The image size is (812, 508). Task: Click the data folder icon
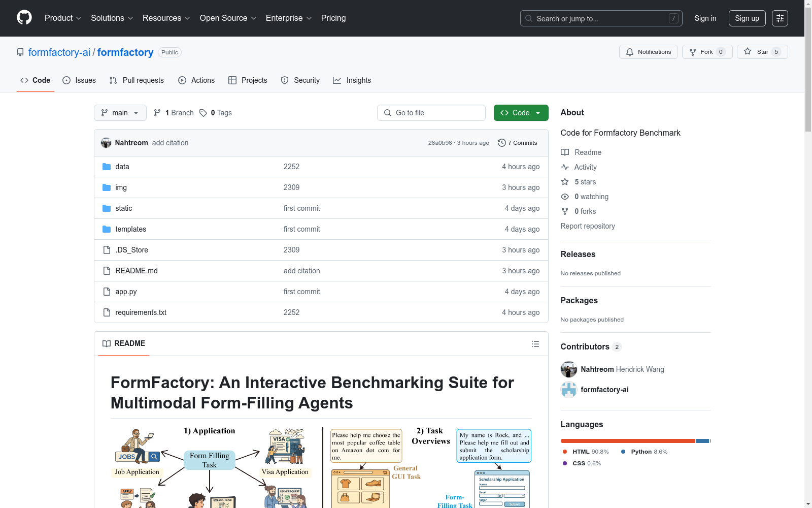(x=107, y=167)
